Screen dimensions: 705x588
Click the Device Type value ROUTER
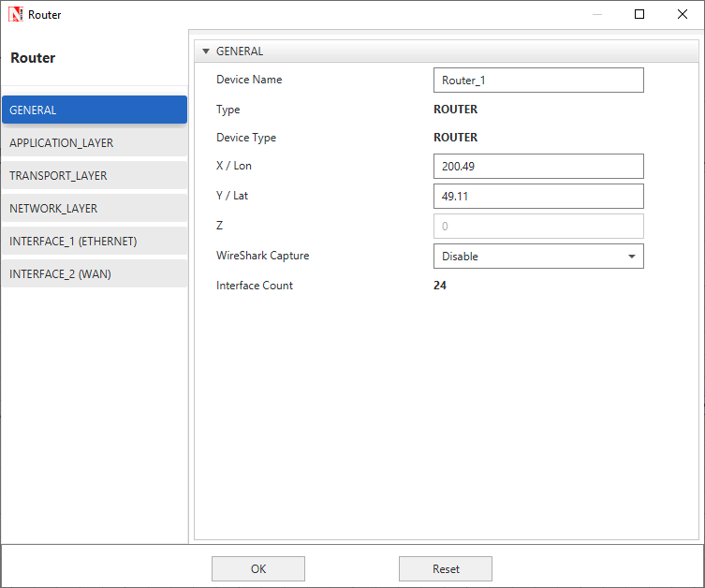455,137
